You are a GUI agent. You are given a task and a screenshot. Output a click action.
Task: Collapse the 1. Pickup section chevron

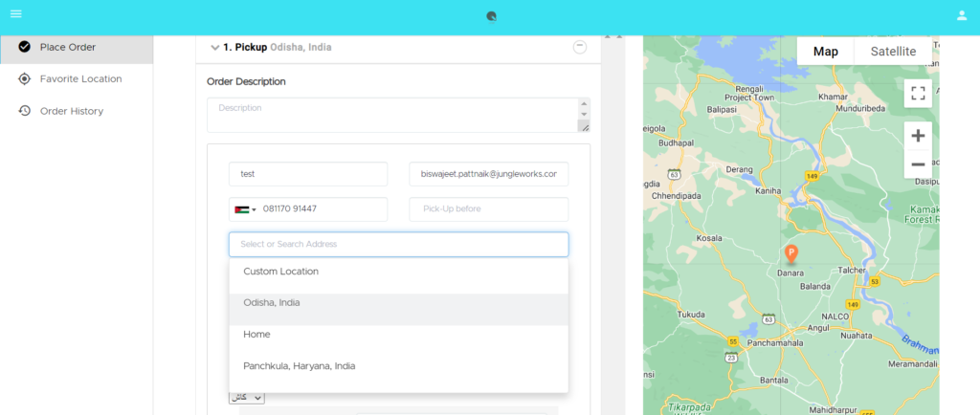(215, 48)
